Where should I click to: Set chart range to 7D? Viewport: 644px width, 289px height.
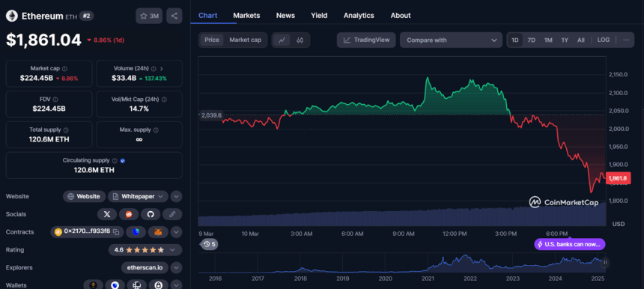tap(532, 40)
